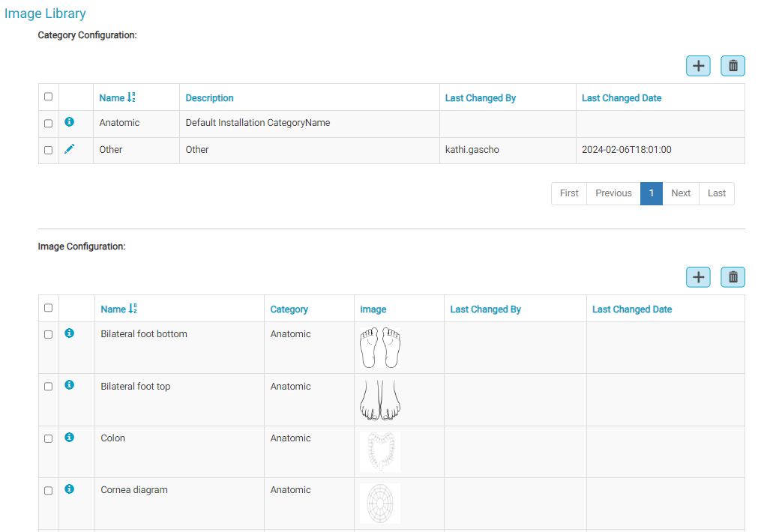Check the Other category checkbox
The height and width of the screenshot is (532, 779).
(x=49, y=150)
